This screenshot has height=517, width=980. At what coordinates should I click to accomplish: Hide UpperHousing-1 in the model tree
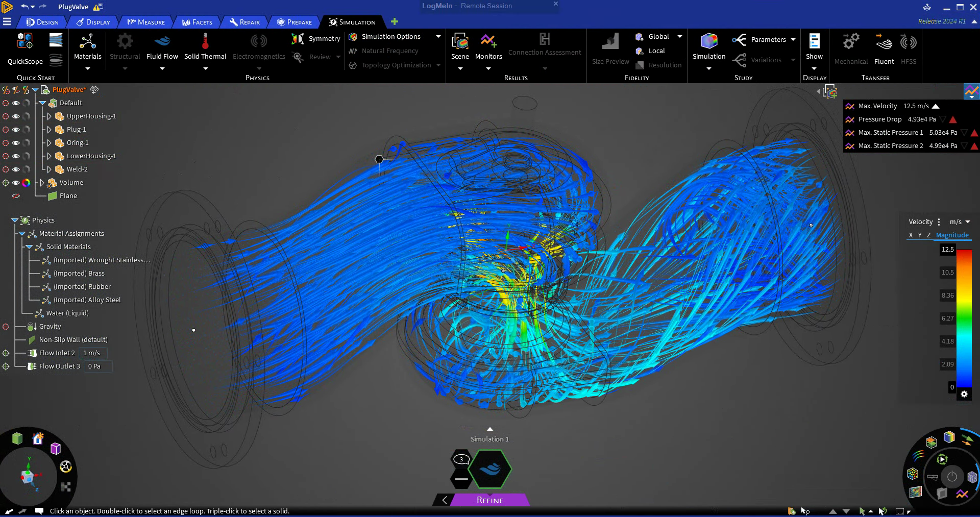click(x=16, y=116)
